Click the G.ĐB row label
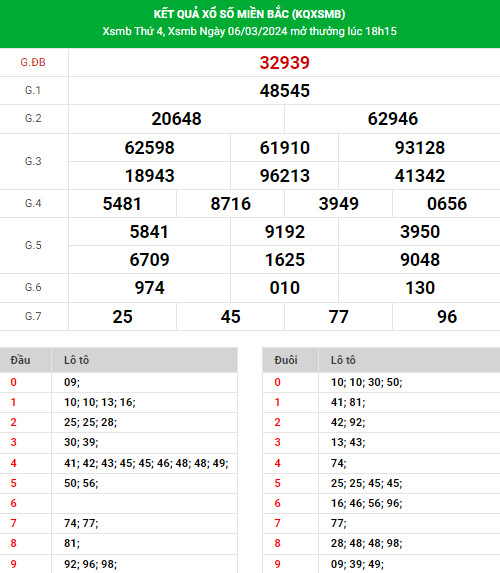 (x=33, y=62)
